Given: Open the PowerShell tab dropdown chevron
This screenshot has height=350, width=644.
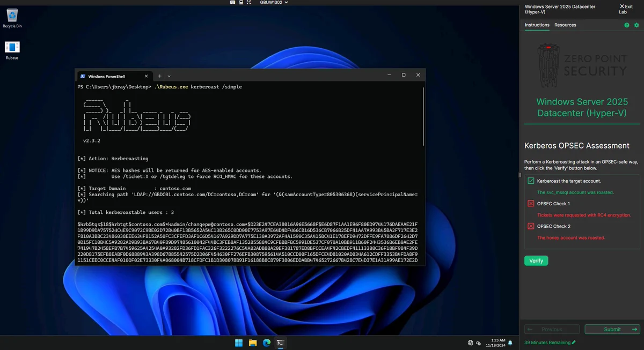Looking at the screenshot, I should tap(169, 76).
